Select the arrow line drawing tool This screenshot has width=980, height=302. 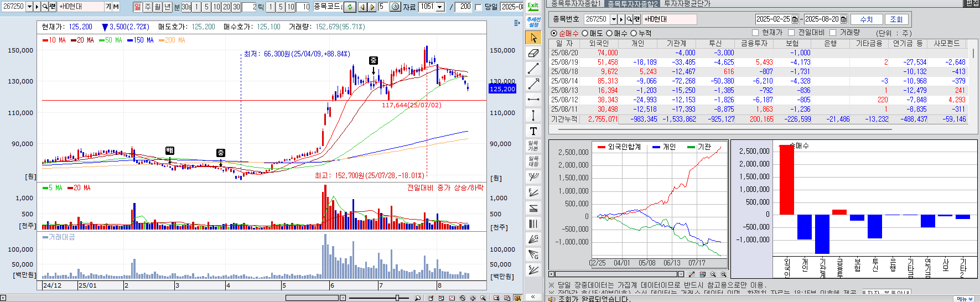click(533, 84)
